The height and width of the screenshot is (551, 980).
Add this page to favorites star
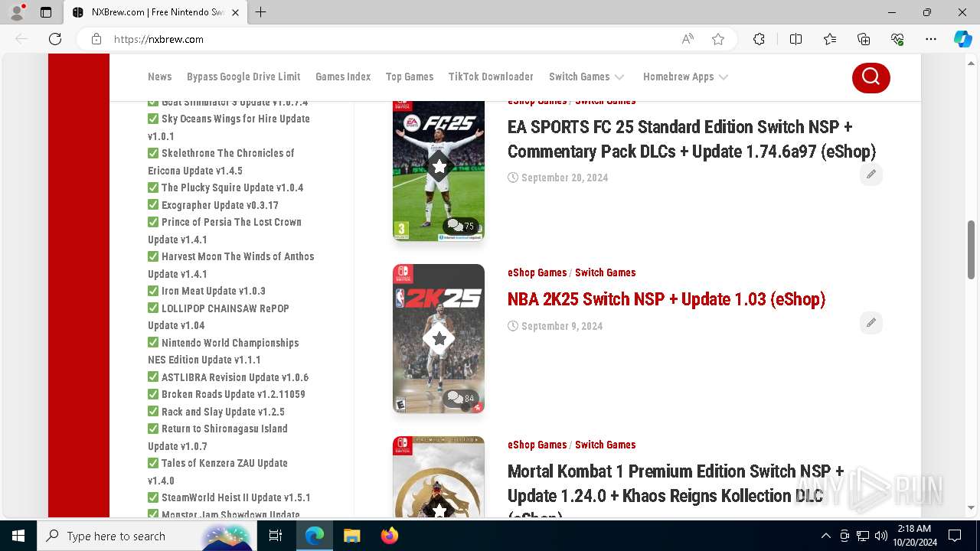(x=718, y=39)
